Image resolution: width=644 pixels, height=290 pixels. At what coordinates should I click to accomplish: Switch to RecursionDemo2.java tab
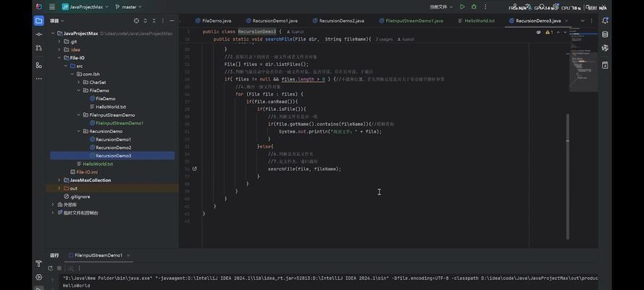tap(338, 20)
